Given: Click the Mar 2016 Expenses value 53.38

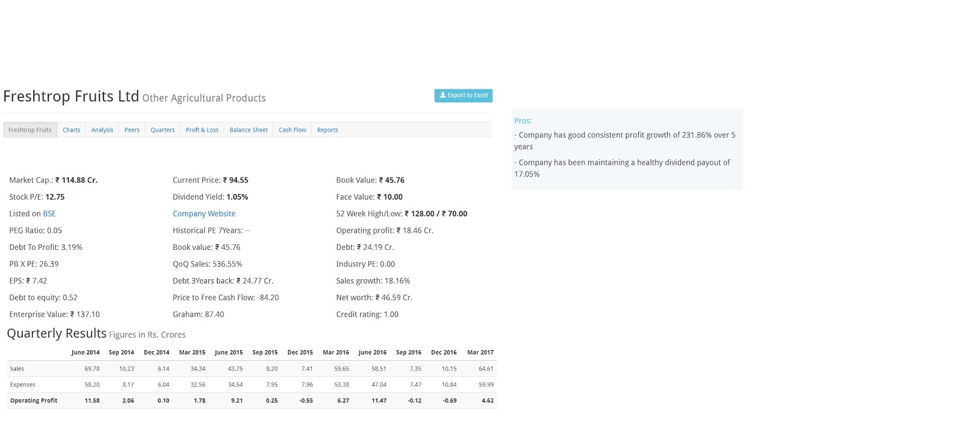Looking at the screenshot, I should coord(342,385).
